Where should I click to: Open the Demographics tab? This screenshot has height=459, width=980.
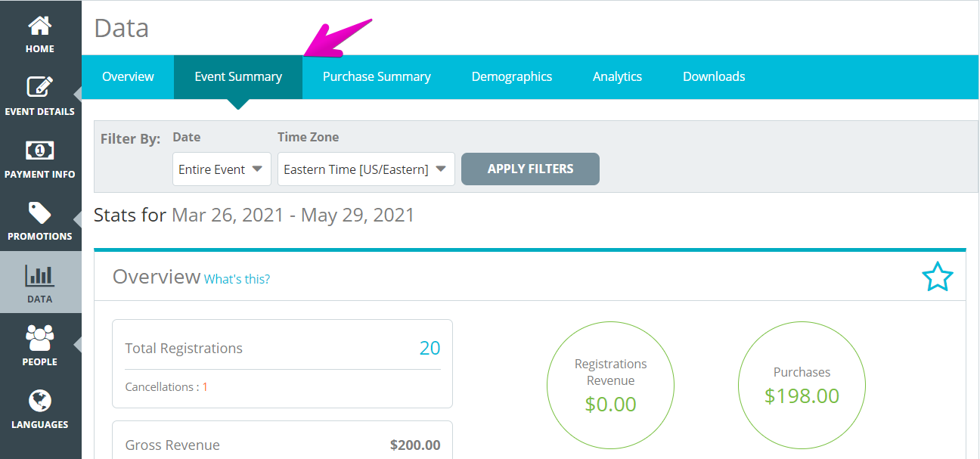[512, 76]
